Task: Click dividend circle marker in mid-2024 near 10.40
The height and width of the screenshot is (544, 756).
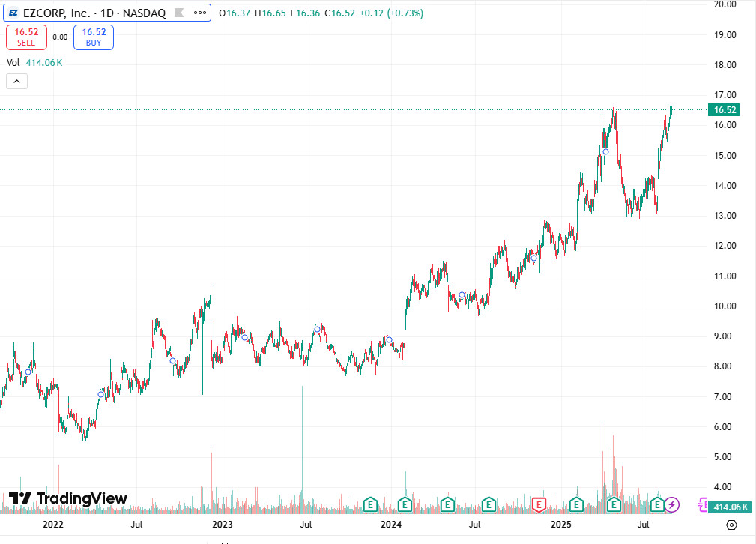Action: click(462, 294)
